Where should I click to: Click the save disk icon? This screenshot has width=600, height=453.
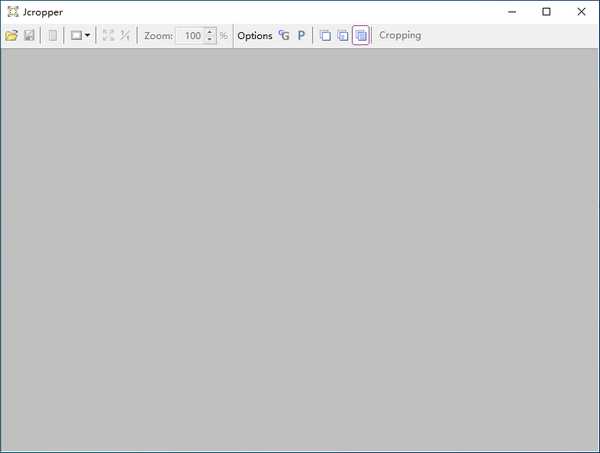[x=29, y=36]
